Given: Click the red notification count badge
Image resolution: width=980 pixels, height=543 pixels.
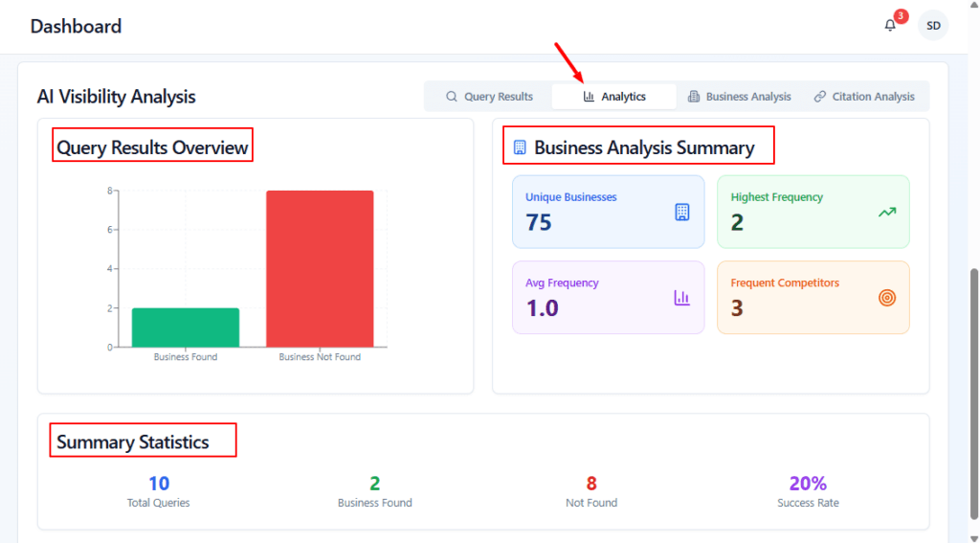Looking at the screenshot, I should (901, 16).
